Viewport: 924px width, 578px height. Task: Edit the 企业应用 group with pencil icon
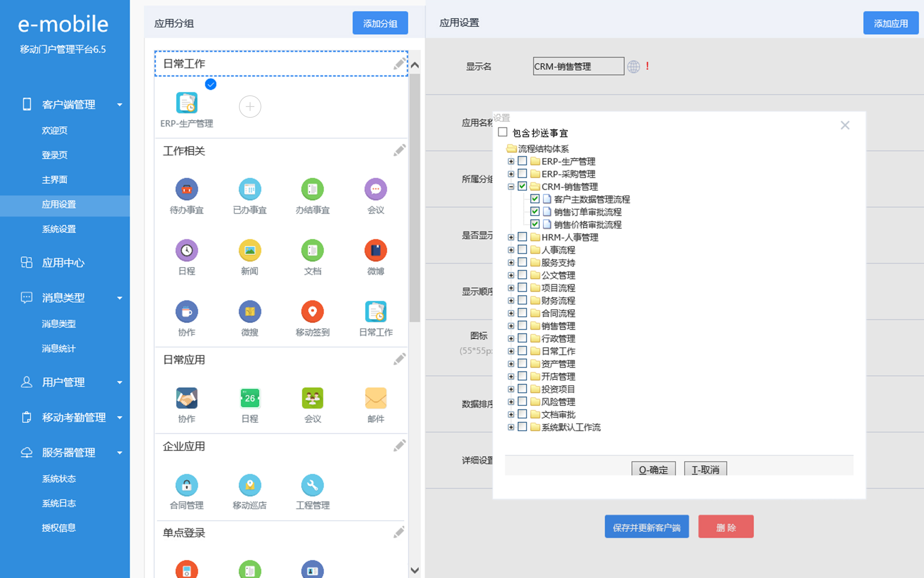pos(400,446)
